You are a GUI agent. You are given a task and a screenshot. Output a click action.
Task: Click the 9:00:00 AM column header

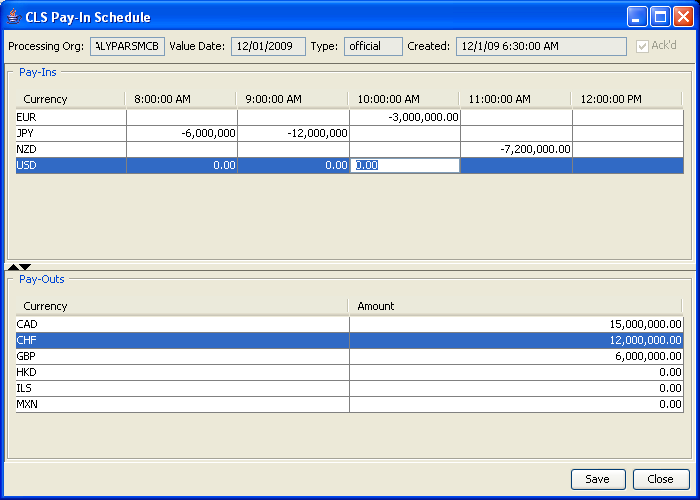tap(292, 99)
